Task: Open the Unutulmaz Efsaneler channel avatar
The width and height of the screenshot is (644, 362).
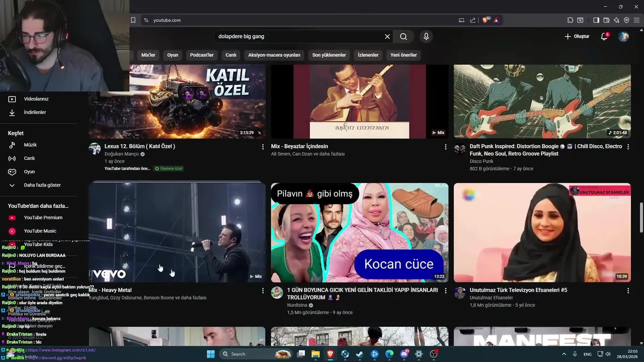Action: coord(460,293)
